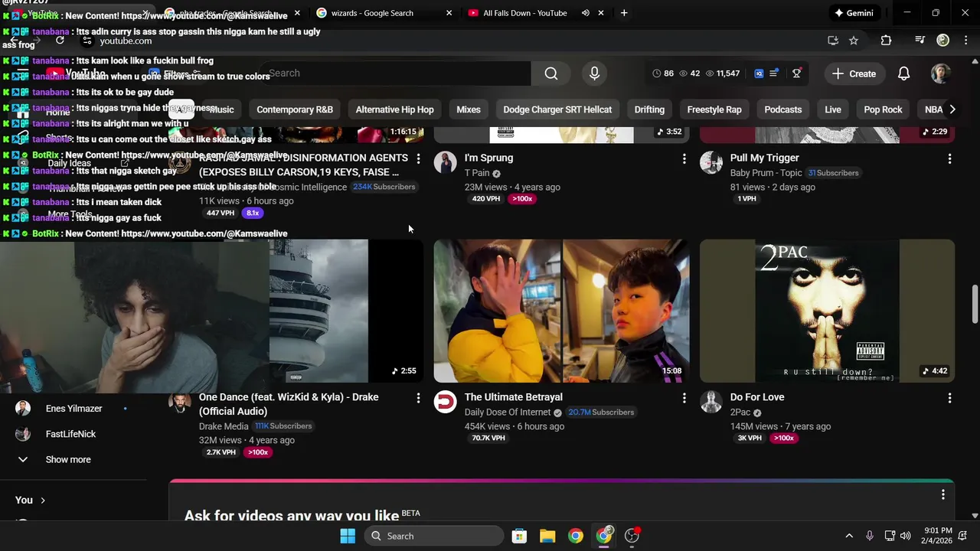Click the taskbar microphone indicator
Image resolution: width=980 pixels, height=551 pixels.
869,536
